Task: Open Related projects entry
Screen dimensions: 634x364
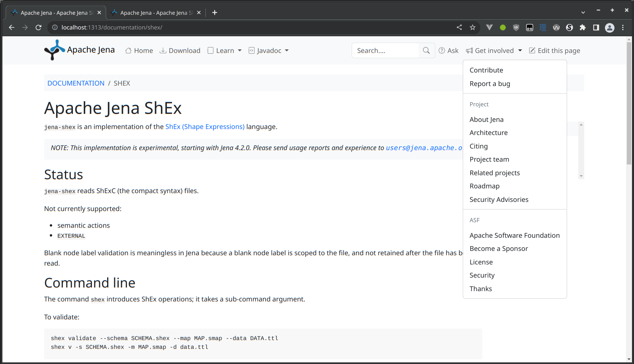Action: pos(515,173)
